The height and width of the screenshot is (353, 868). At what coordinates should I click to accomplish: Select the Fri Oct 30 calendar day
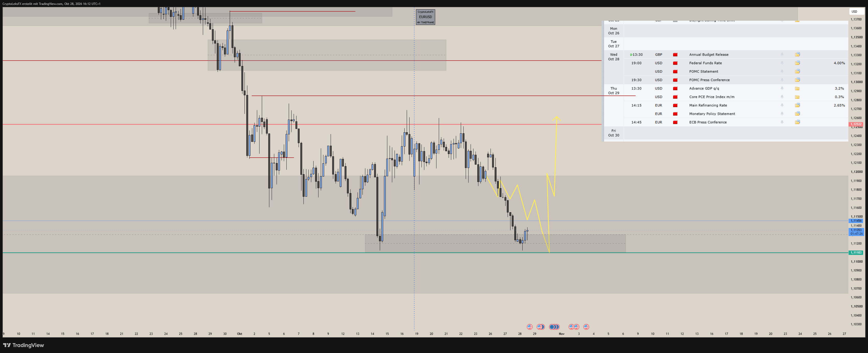pyautogui.click(x=614, y=133)
